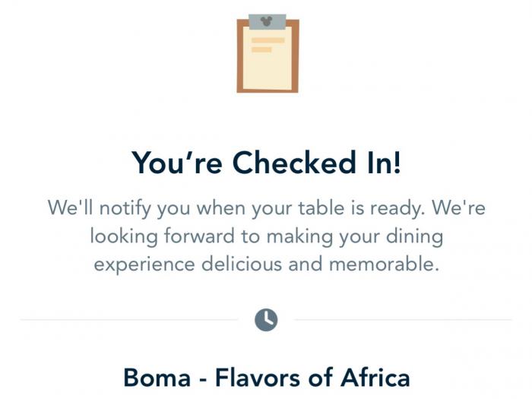Click the shorter orange line on the clipboard

[x=261, y=49]
